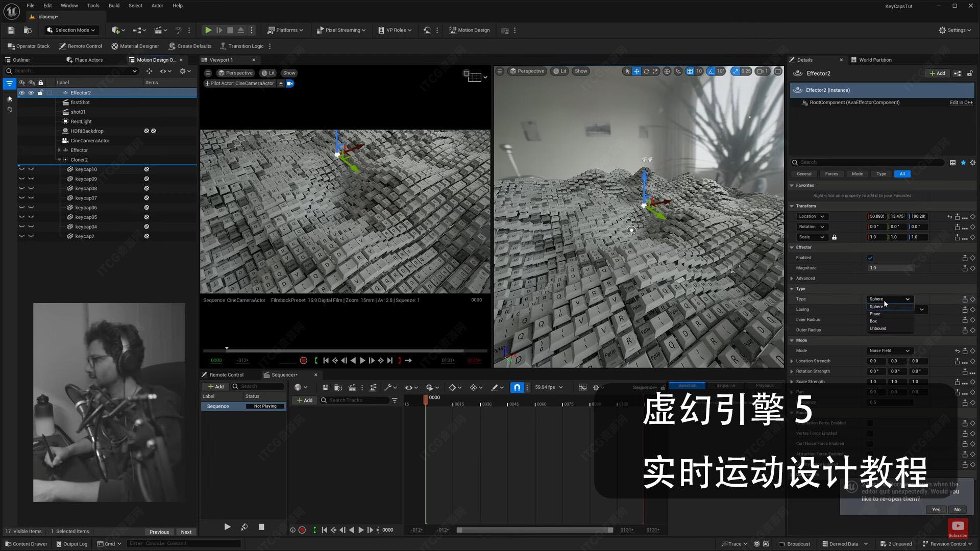
Task: Switch to the World Partition tab
Action: [x=871, y=60]
